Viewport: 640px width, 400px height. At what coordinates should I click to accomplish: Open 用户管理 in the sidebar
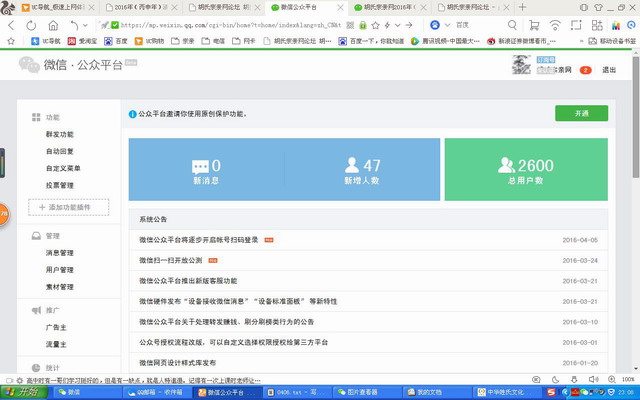[x=60, y=270]
